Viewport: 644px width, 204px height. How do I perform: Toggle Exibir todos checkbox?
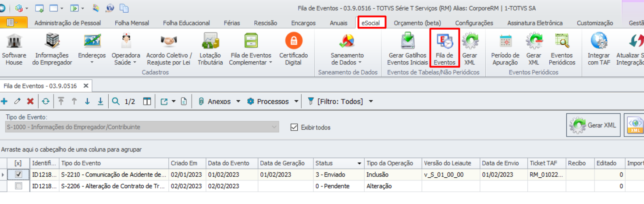294,127
